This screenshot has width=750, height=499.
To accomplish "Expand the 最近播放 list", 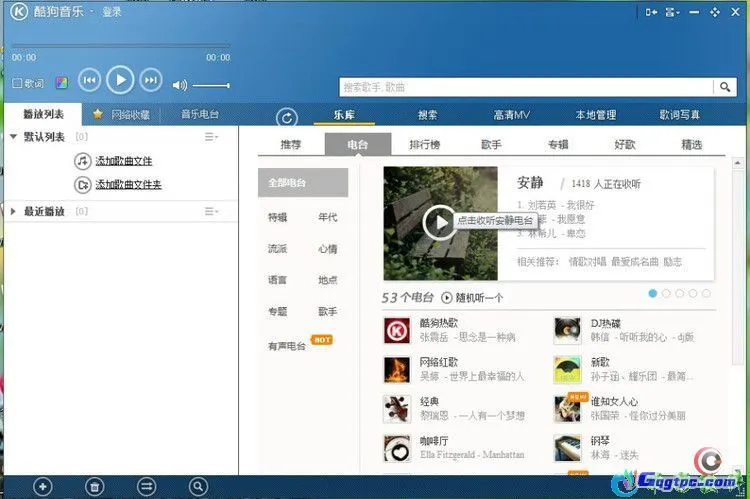I will (x=13, y=211).
